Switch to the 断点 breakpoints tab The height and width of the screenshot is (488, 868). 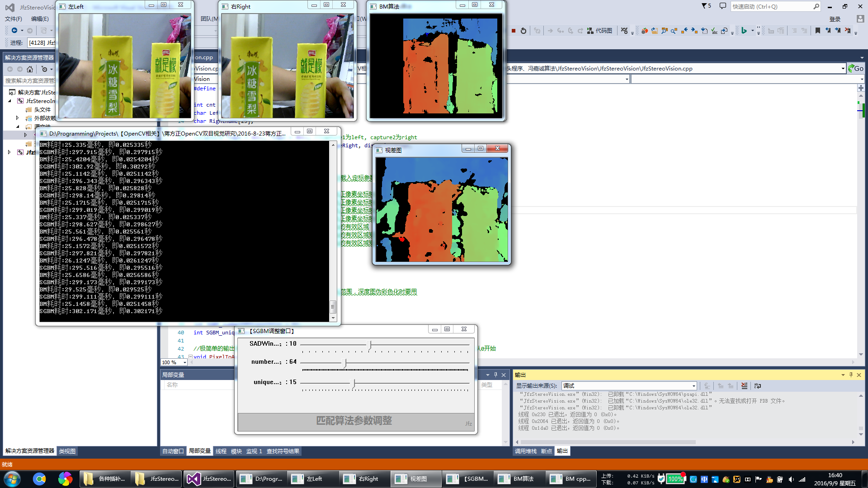[546, 451]
